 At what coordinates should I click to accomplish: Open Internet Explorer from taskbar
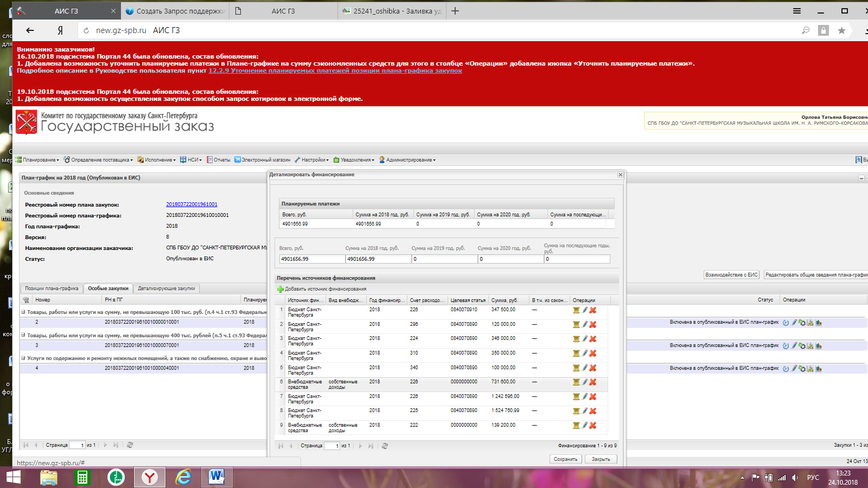(x=183, y=477)
